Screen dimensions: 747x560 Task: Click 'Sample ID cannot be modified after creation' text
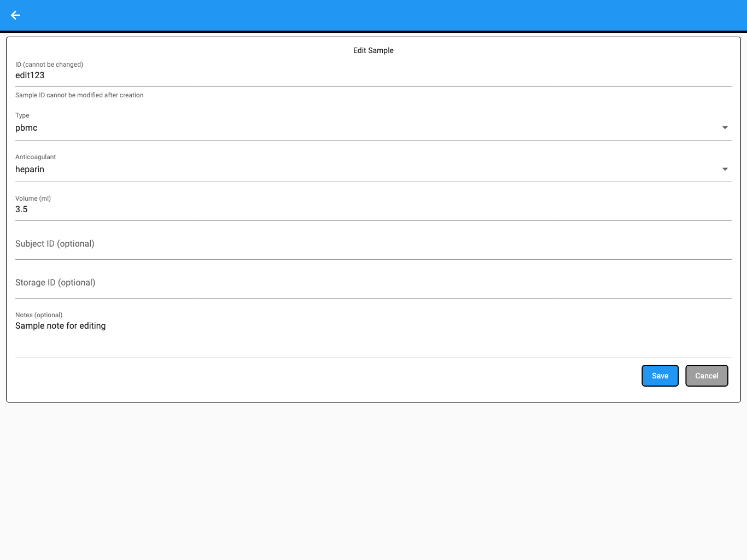79,95
